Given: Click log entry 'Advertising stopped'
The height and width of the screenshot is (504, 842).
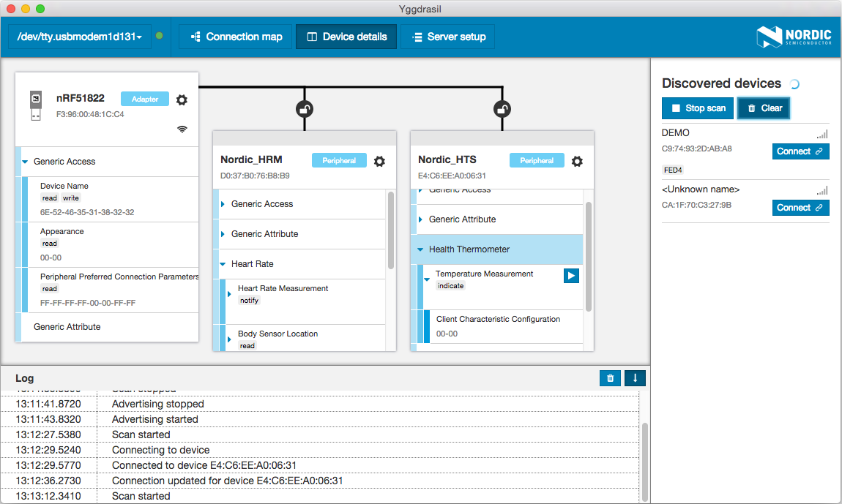Looking at the screenshot, I should [158, 404].
